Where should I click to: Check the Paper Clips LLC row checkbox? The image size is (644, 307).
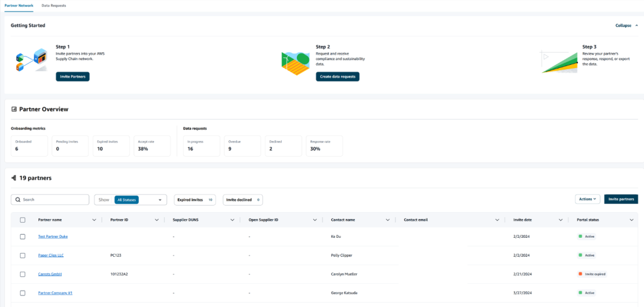23,255
